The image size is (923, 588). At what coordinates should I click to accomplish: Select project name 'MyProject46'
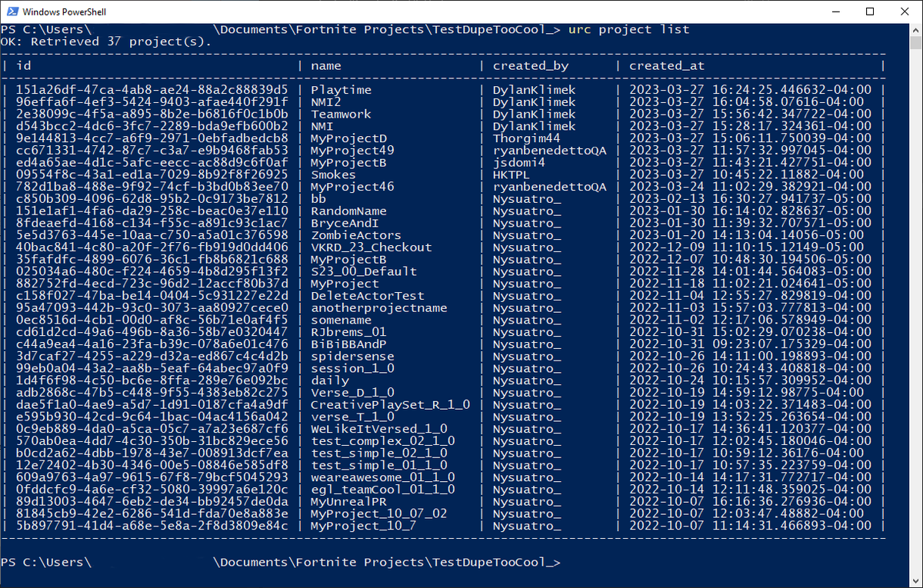(x=352, y=187)
